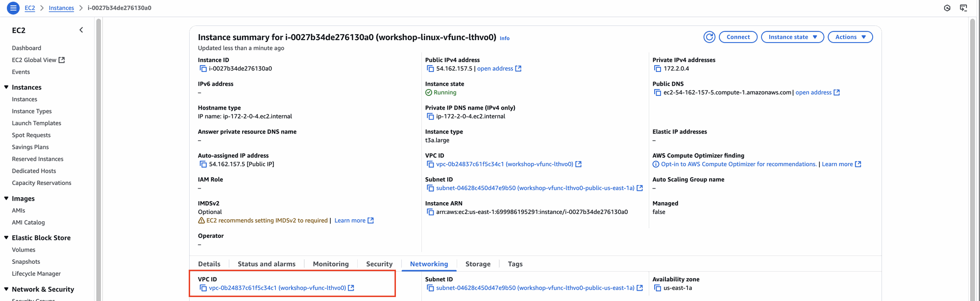This screenshot has width=980, height=301.
Task: Copy the Subnet ID in Networking tab
Action: [x=430, y=288]
